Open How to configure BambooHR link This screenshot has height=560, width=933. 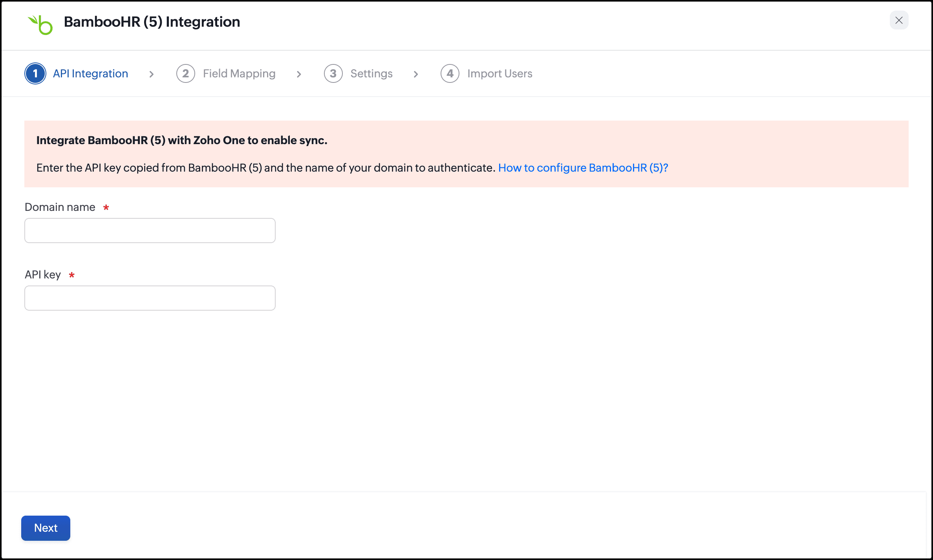(583, 168)
